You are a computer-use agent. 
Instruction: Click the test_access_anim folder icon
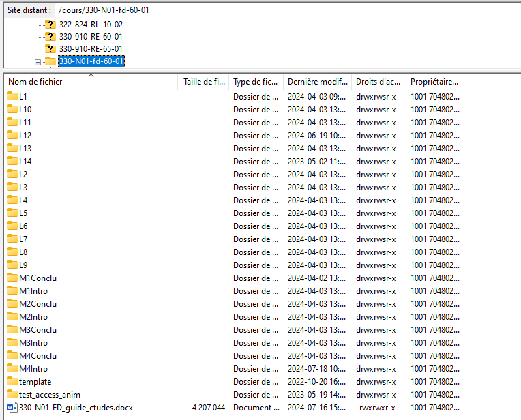[12, 395]
